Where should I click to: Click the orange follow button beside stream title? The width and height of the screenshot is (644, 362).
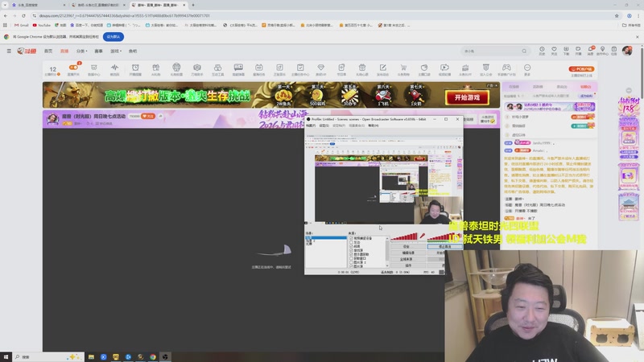pyautogui.click(x=148, y=116)
